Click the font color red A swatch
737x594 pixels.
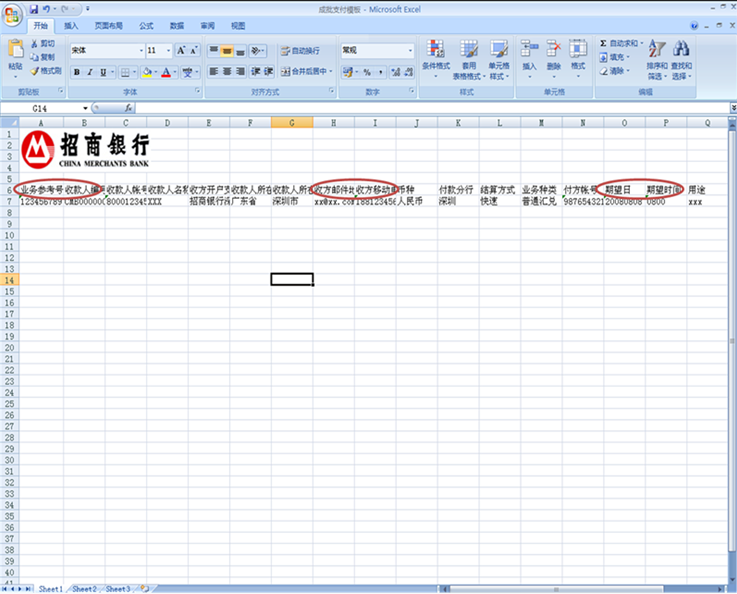pos(164,72)
